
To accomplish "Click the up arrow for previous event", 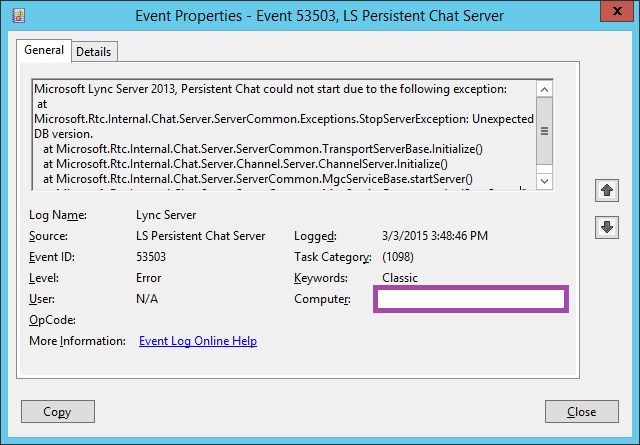I will click(x=605, y=189).
